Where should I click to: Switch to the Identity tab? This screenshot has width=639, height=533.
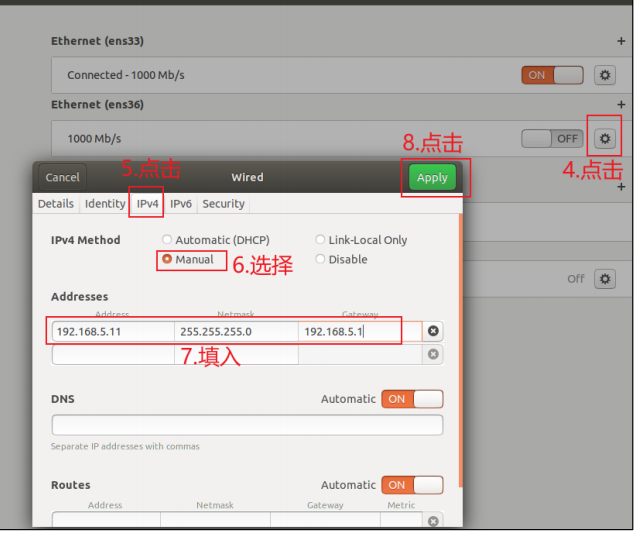[x=105, y=203]
